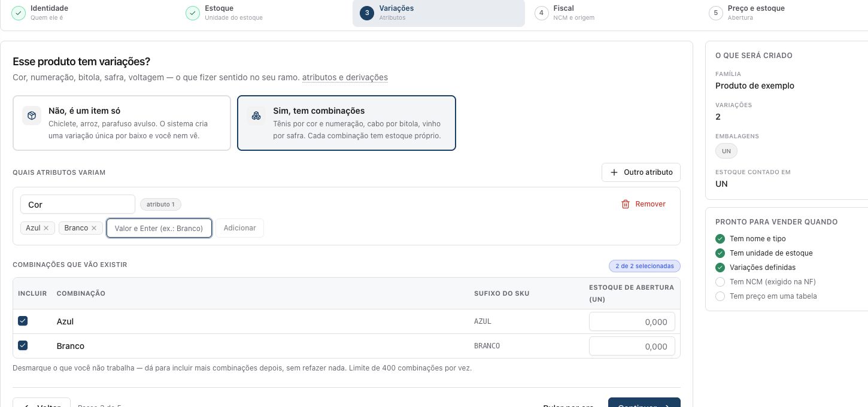The height and width of the screenshot is (407, 868).
Task: Click the Azul opening stock field
Action: 632,321
